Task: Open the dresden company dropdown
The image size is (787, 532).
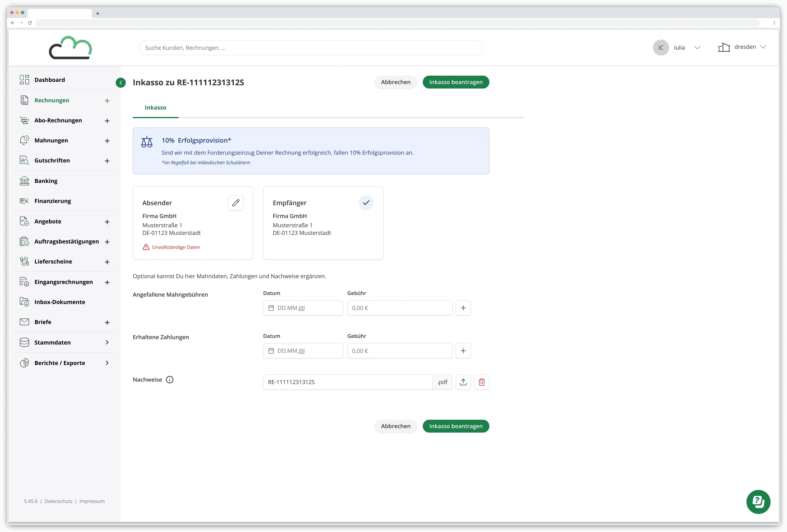Action: [x=763, y=47]
